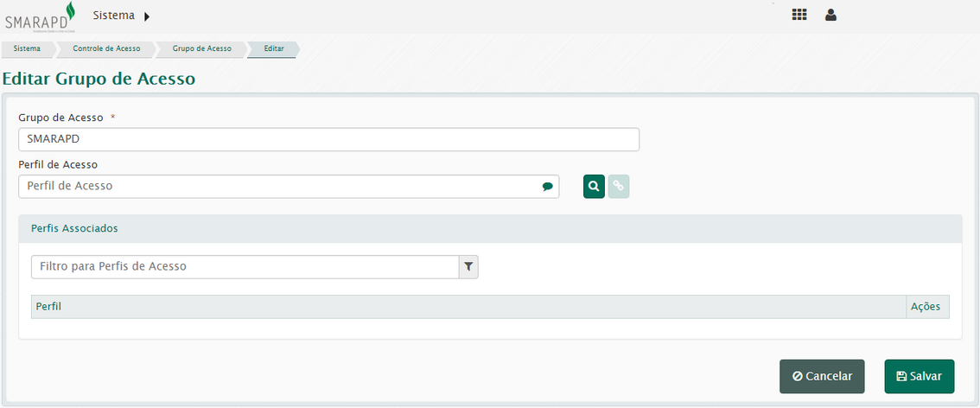980x408 pixels.
Task: Open the apps grid menu icon
Action: (799, 15)
